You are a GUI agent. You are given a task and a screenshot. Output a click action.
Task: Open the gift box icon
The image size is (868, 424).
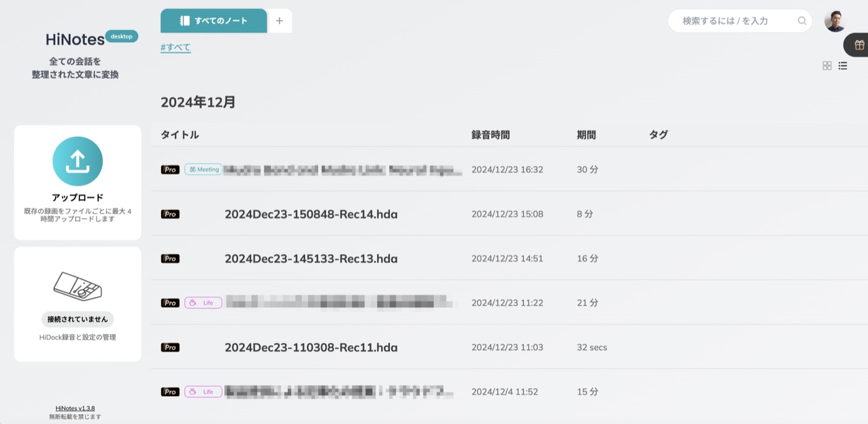[x=859, y=45]
